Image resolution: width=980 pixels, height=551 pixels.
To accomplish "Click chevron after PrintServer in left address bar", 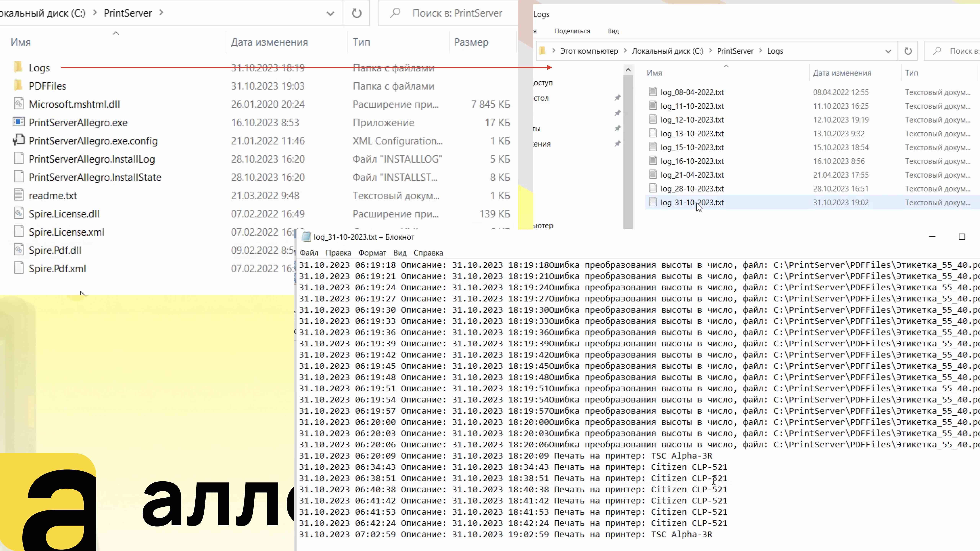I will [161, 13].
